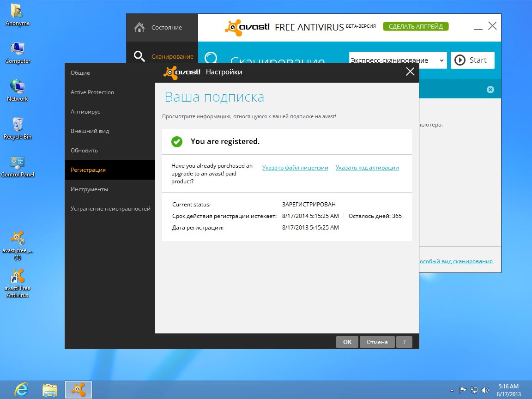Viewport: 532px width, 399px height.
Task: Confirm settings with the OK button
Action: point(347,342)
